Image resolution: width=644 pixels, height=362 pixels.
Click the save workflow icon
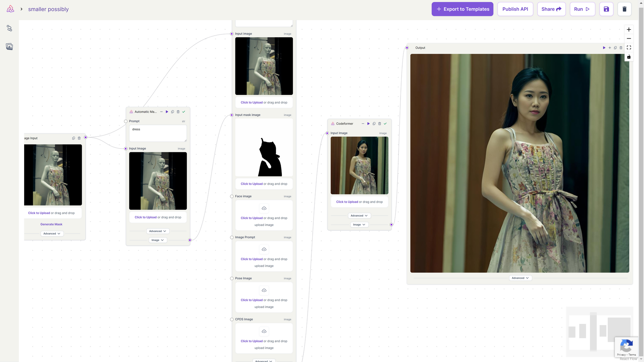(606, 9)
